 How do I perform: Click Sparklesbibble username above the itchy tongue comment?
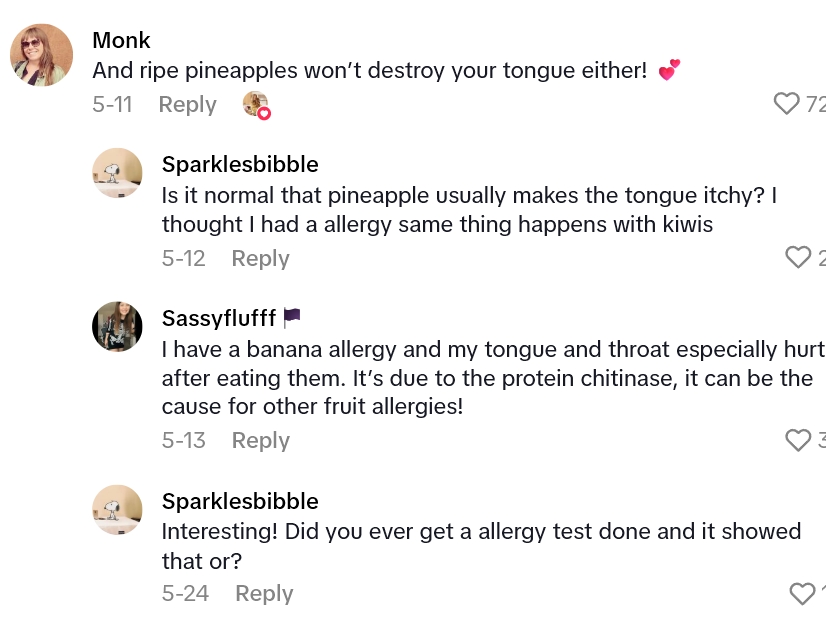(x=240, y=164)
